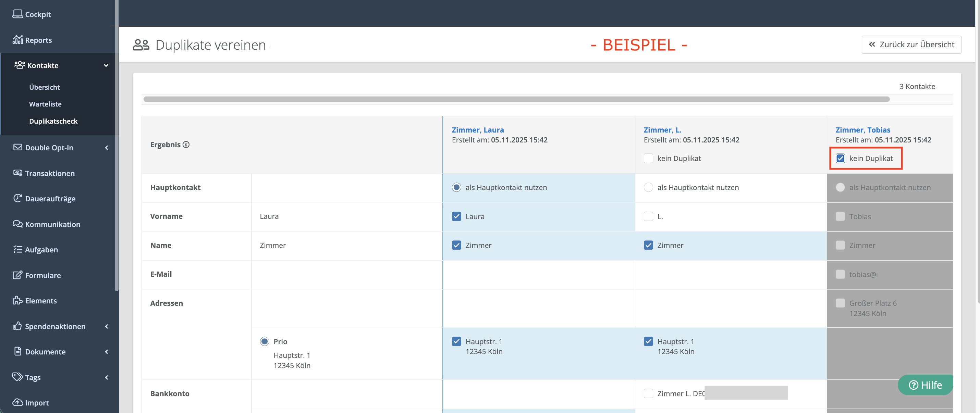Image resolution: width=980 pixels, height=413 pixels.
Task: Expand the Spendenaktionen submenu chevron
Action: (x=107, y=326)
